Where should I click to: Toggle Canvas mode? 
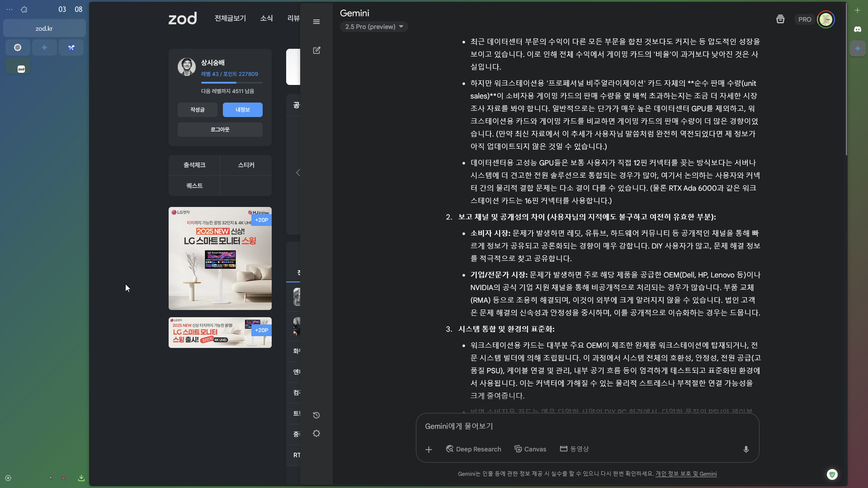(x=530, y=449)
